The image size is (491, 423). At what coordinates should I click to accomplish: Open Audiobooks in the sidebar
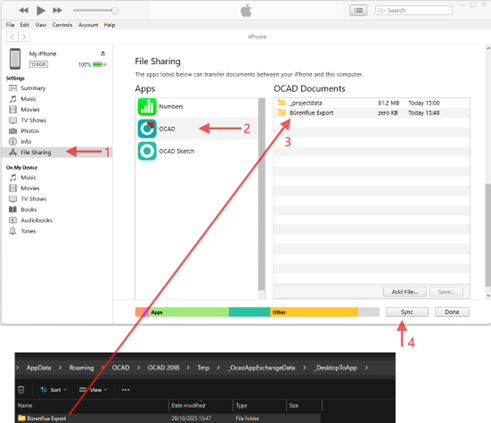click(x=36, y=220)
